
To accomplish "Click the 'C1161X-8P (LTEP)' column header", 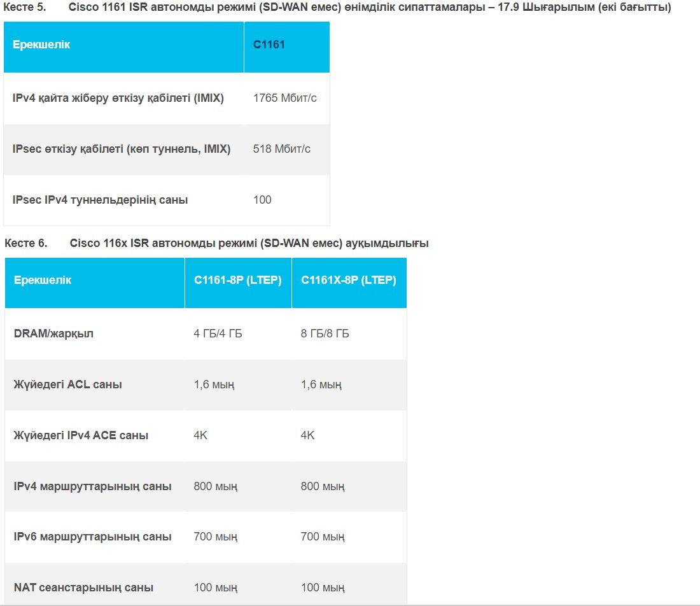I will point(349,280).
